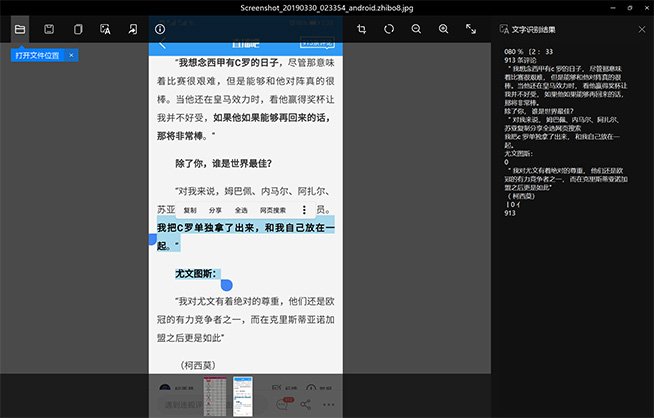Close the 打开文件位置 tooltip
Image resolution: width=654 pixels, height=418 pixels.
pyautogui.click(x=70, y=55)
